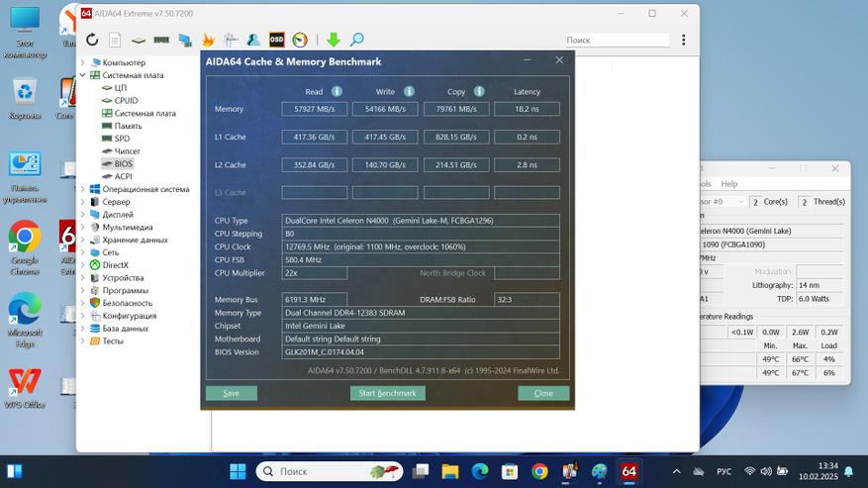Select ЦП in the tree
This screenshot has width=868, height=488.
coord(120,88)
